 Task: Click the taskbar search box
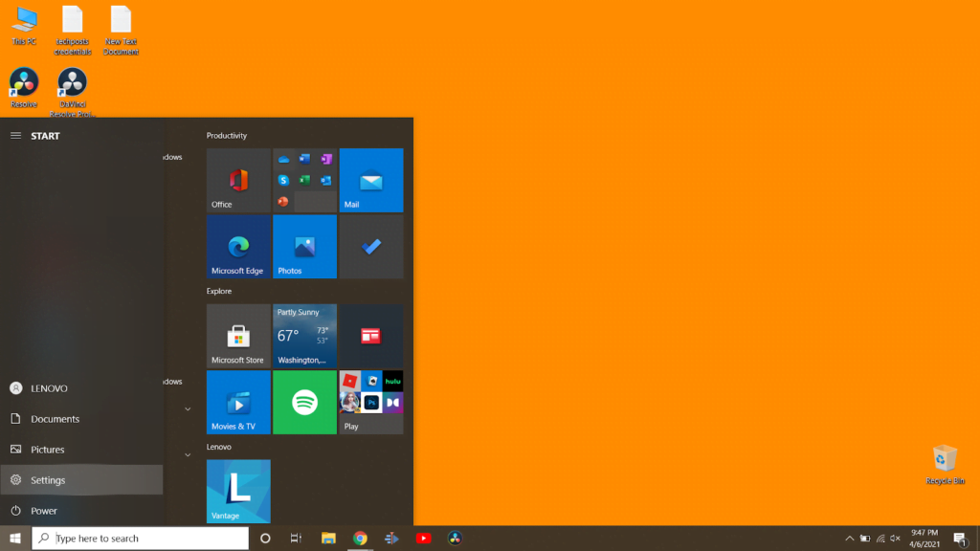140,538
